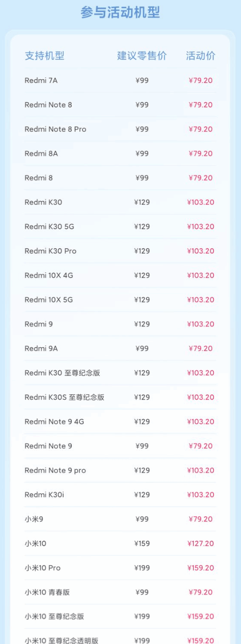Click the 参与活动机型 title heading
Image resolution: width=241 pixels, height=644 pixels.
pos(120,13)
